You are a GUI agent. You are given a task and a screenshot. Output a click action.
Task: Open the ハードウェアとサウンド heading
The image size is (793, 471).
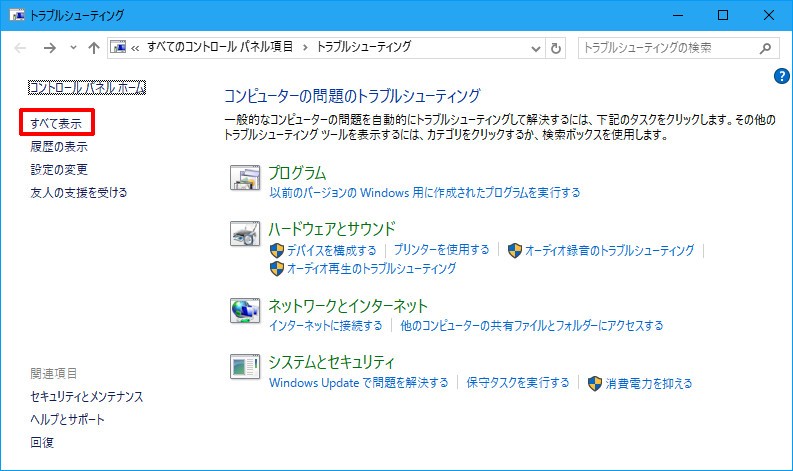coord(332,229)
